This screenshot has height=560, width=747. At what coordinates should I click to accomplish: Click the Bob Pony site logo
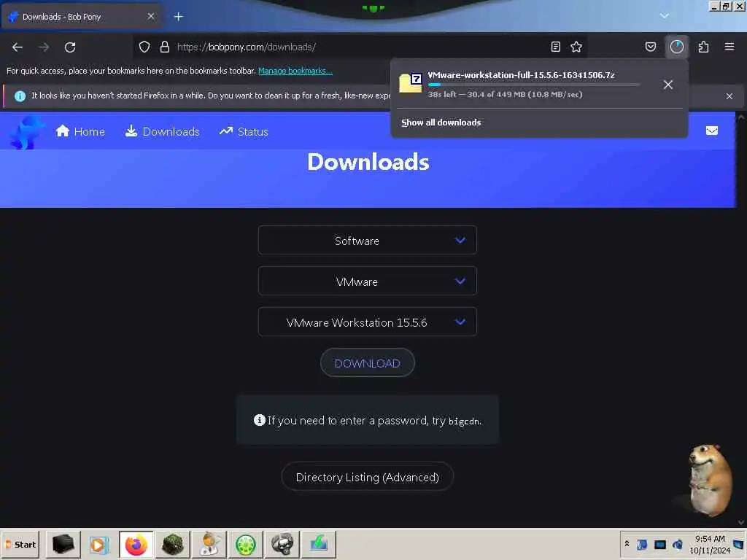pyautogui.click(x=27, y=132)
